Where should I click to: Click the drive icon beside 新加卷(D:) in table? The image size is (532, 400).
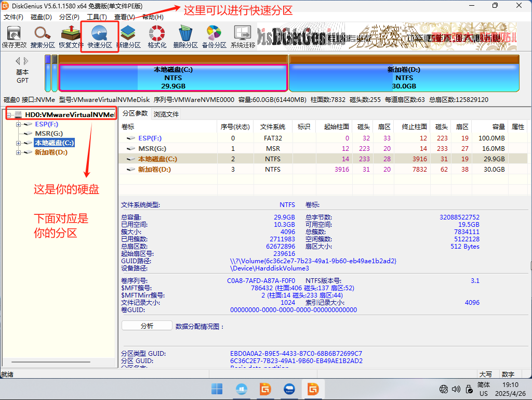(x=130, y=169)
